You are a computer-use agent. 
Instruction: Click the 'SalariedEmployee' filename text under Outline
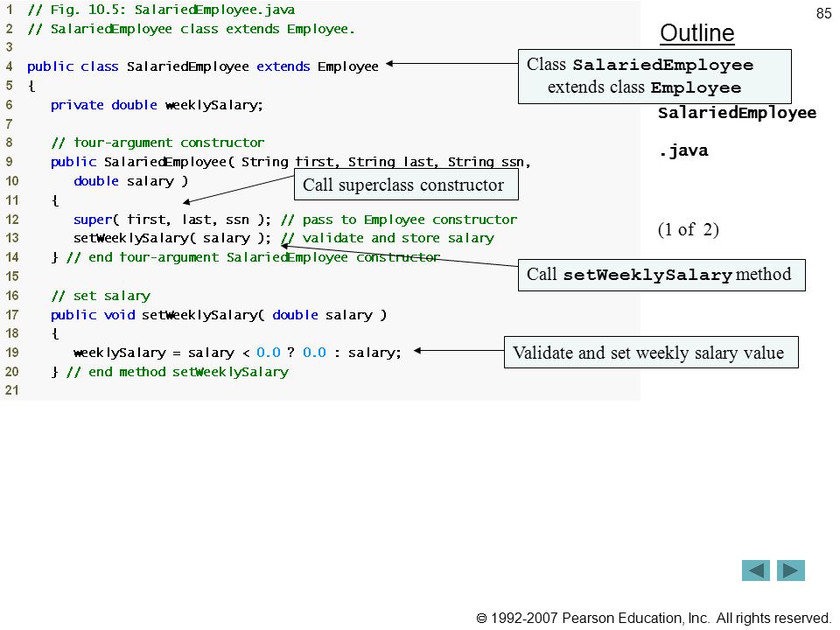737,113
